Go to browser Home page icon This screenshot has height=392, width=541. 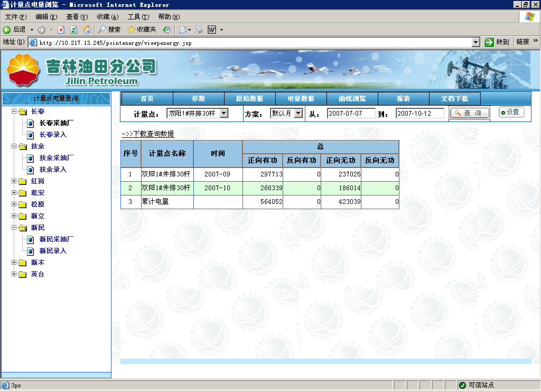pos(87,30)
